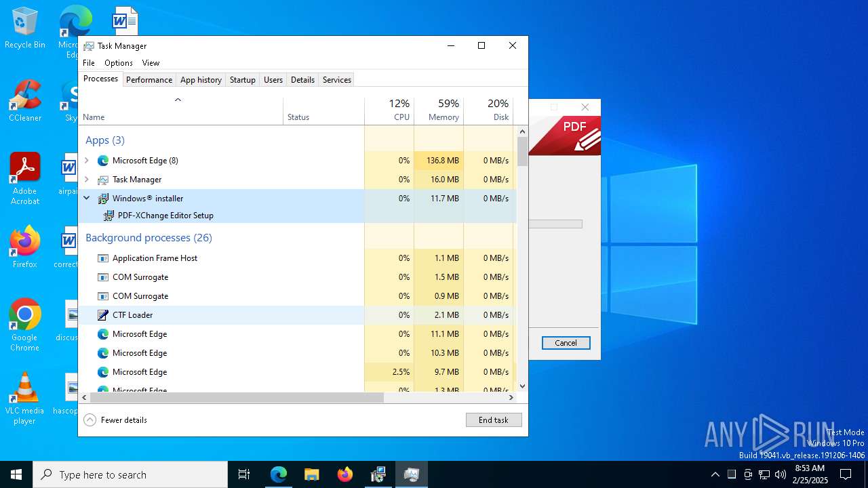Click the PDF-XChange Editor Setup icon
Screen dimensions: 868x488
tap(108, 216)
